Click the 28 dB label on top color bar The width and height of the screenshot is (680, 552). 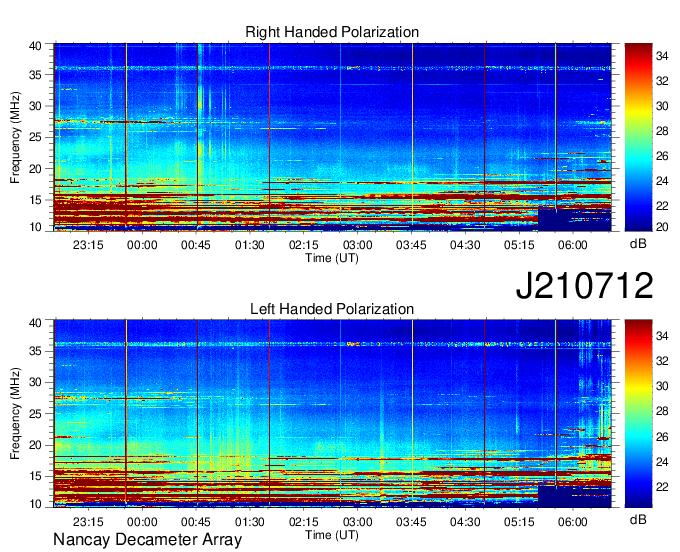[662, 131]
